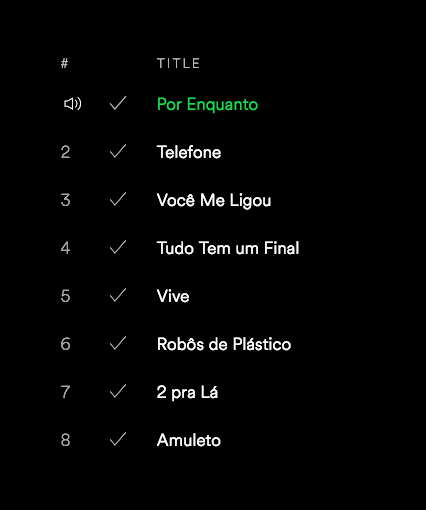Toggle saved checkmark for Você Me Ligou

[118, 199]
